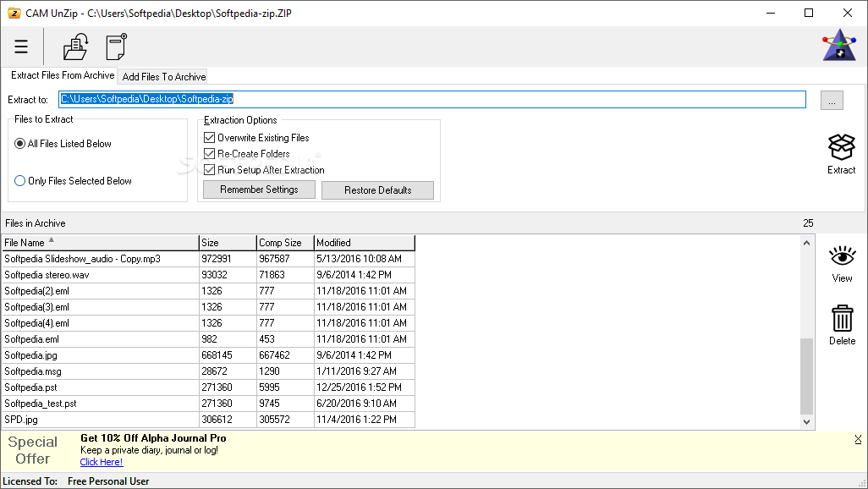Viewport: 868px width, 489px height.
Task: Open the hamburger menu
Action: tap(21, 47)
